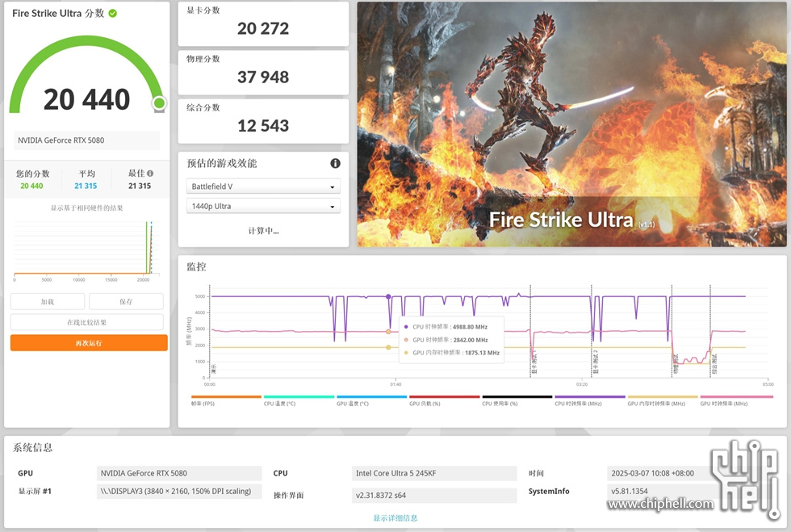Toggle the GPU 负载 (%) legend series
This screenshot has height=532, width=791.
(x=444, y=400)
